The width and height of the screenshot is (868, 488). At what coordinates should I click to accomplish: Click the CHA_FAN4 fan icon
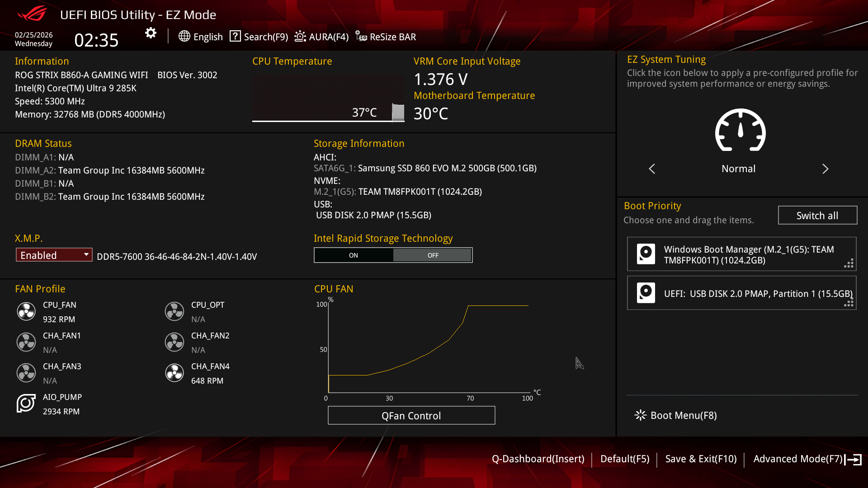175,373
